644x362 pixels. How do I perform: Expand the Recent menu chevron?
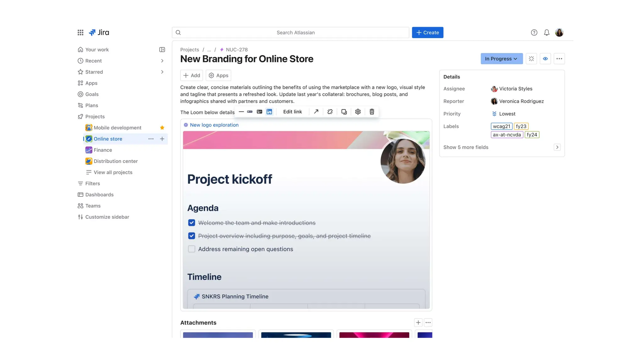[x=162, y=61]
